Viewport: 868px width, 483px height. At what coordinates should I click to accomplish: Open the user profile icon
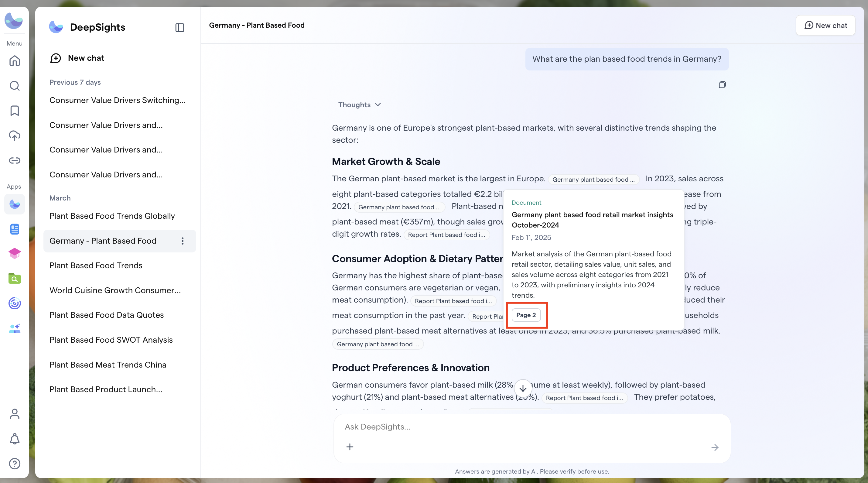click(15, 414)
